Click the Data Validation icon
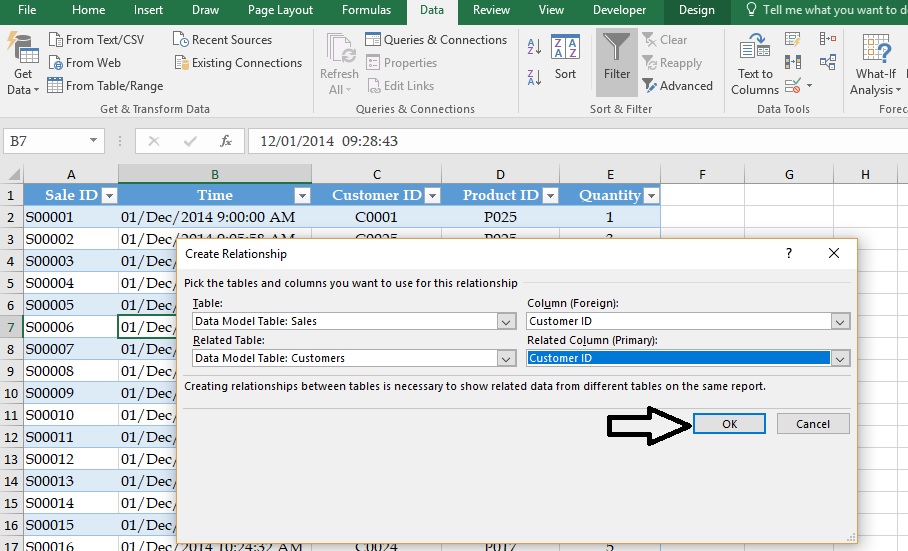Image resolution: width=908 pixels, height=551 pixels. [793, 86]
